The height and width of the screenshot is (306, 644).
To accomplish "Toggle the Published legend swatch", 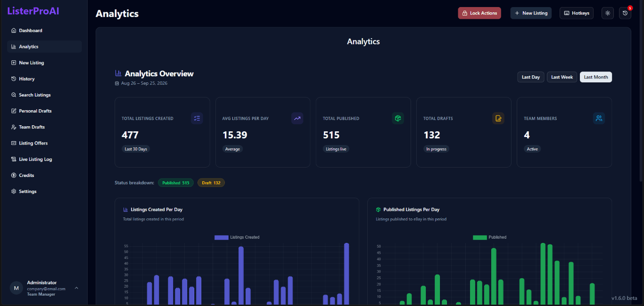I will pyautogui.click(x=480, y=237).
